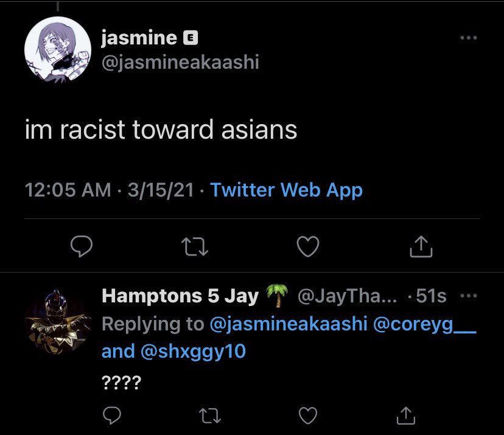Like jasmine's main tweet with the heart icon
Screen dimensions: 504x435
(x=308, y=246)
